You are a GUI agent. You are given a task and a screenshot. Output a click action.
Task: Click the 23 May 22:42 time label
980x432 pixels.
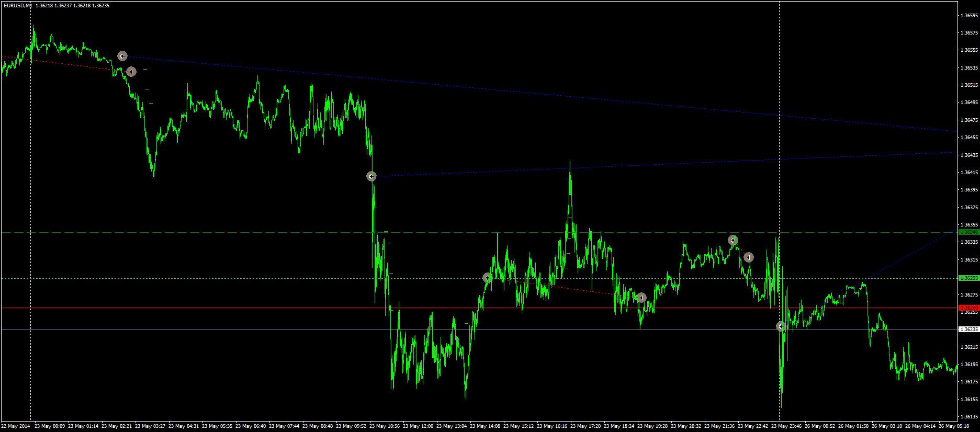[753, 426]
